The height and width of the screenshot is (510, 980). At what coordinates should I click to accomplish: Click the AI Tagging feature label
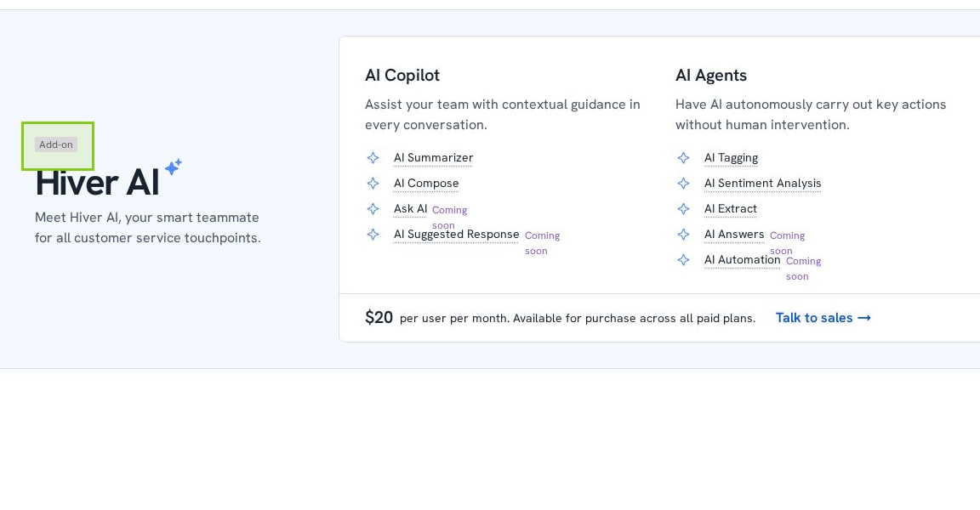[x=731, y=158]
